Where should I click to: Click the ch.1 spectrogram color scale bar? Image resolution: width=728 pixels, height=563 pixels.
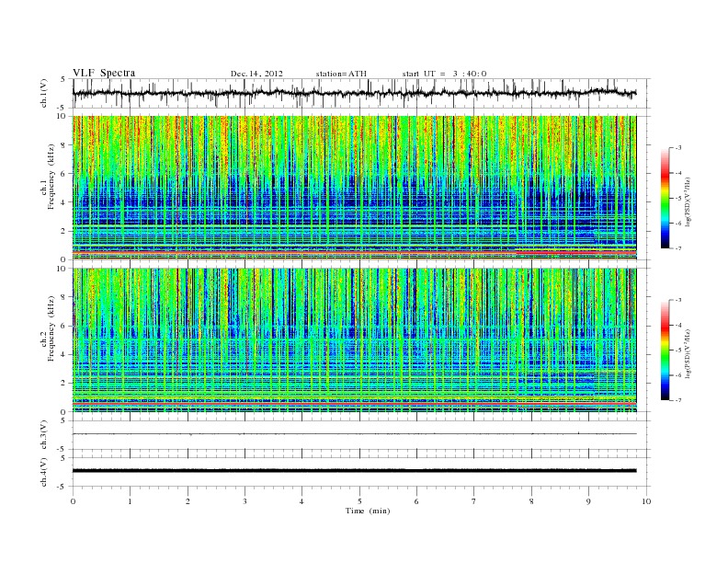(x=665, y=198)
